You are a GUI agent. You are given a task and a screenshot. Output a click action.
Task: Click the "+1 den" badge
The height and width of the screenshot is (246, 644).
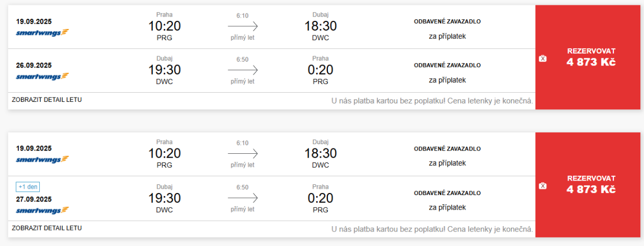[28, 187]
